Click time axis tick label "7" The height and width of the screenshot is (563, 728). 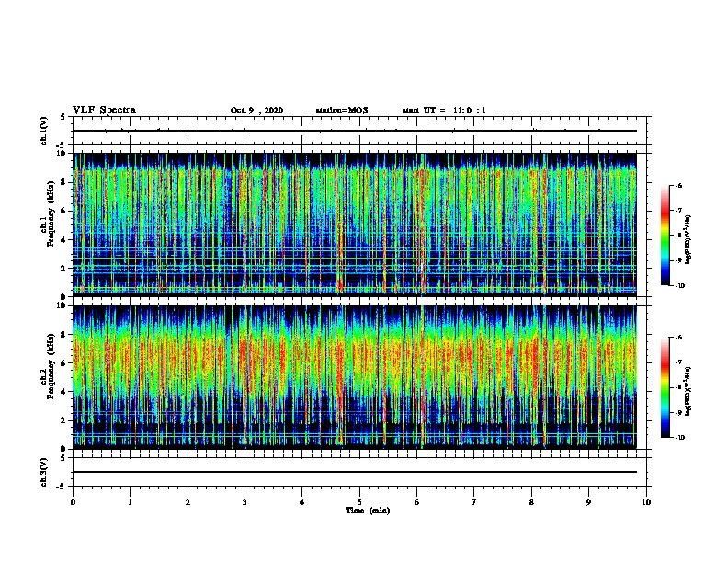tap(474, 502)
